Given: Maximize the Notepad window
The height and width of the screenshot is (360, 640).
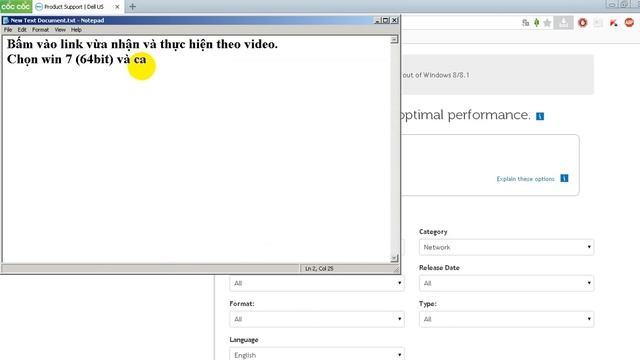Looking at the screenshot, I should coord(386,20).
